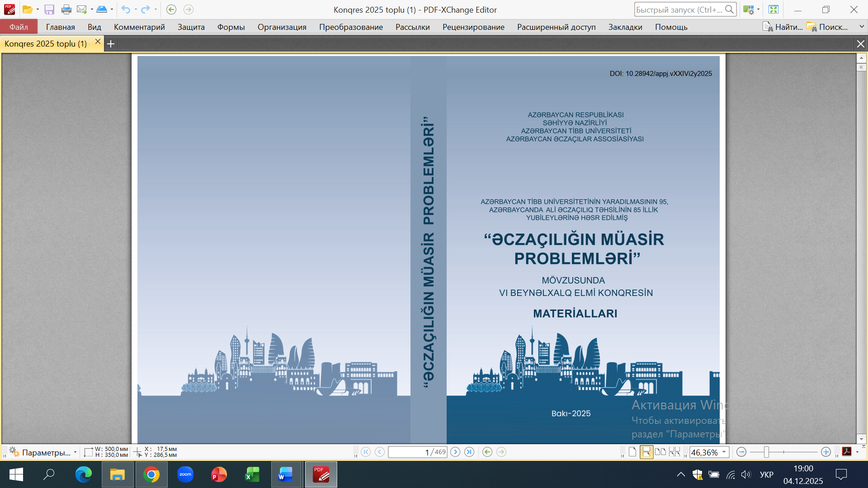Click the Save floppy disk icon

point(49,9)
